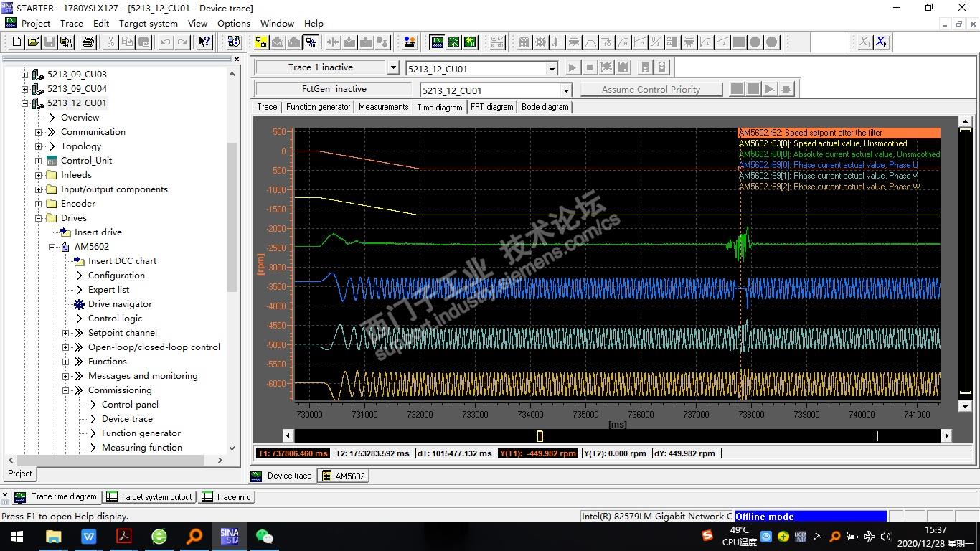Open File Explorer from the taskbar
980x551 pixels.
click(x=54, y=536)
